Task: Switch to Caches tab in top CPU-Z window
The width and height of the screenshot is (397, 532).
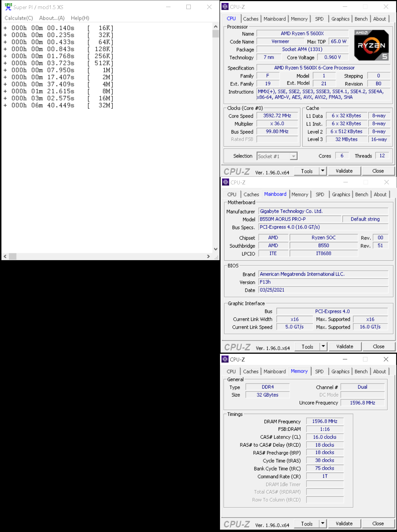Action: coord(251,19)
